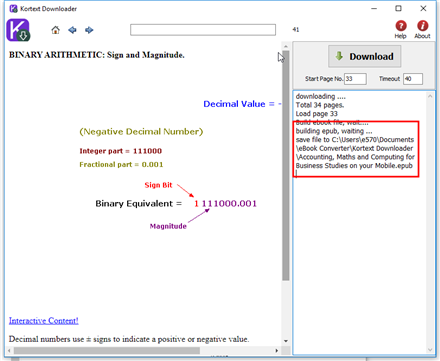440x361 pixels.
Task: Maximize the Kortext Downloader window
Action: click(398, 8)
